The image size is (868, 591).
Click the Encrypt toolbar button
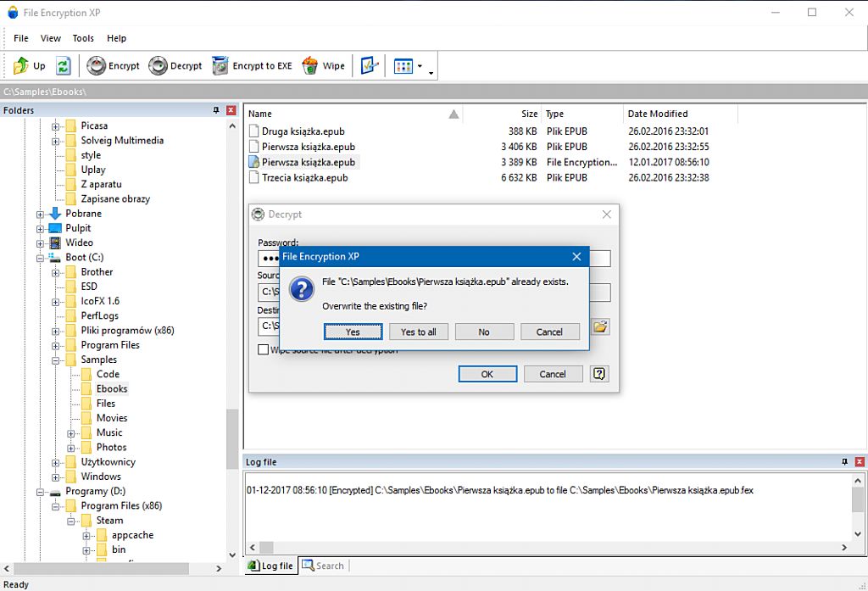113,66
